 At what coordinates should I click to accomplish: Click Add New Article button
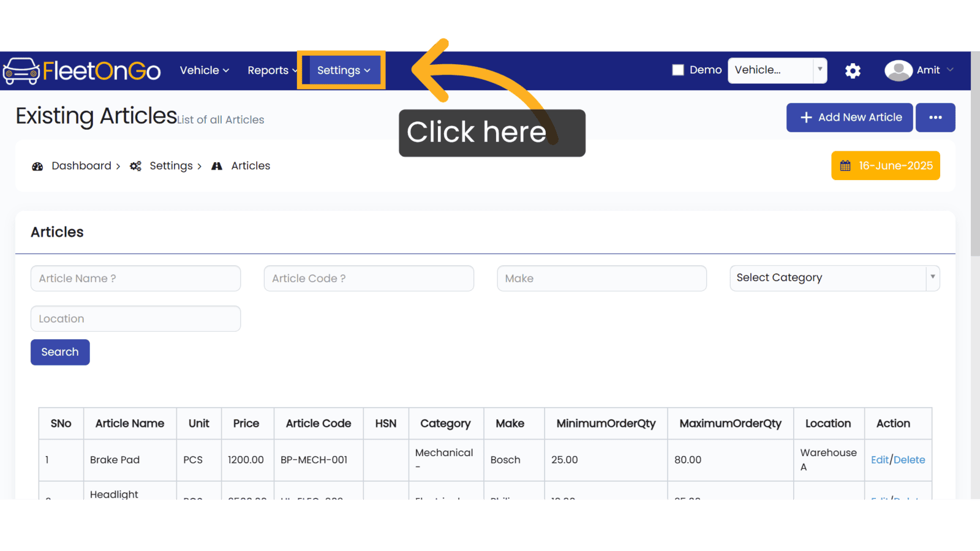[x=850, y=118]
